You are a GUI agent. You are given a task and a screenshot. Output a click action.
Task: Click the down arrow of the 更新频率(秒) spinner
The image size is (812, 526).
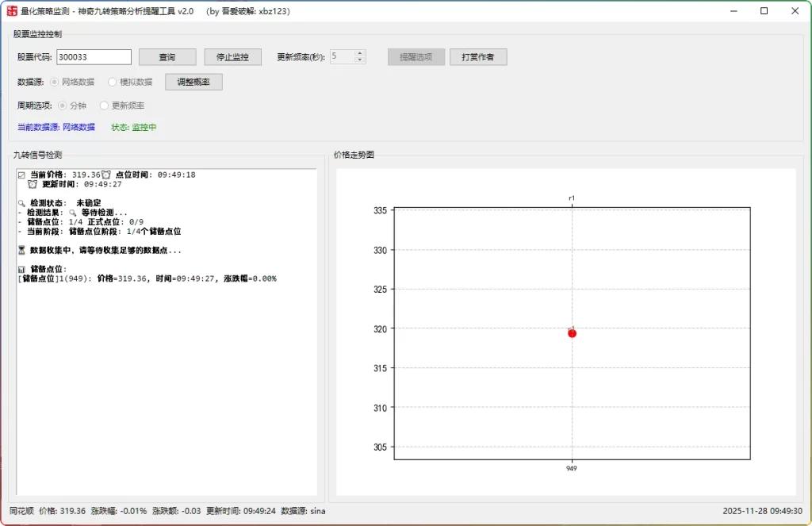pos(360,60)
